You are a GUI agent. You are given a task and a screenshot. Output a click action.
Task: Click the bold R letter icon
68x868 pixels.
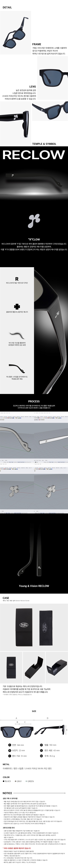pos(17,279)
